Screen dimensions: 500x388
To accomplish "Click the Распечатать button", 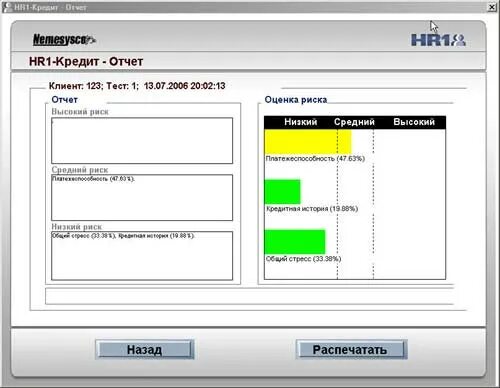I will (351, 349).
